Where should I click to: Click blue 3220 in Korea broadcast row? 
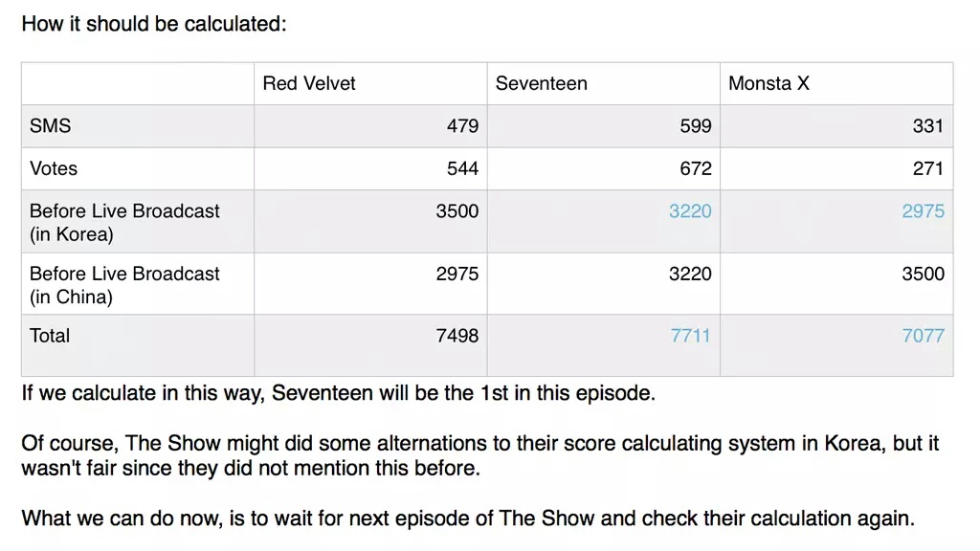[690, 211]
